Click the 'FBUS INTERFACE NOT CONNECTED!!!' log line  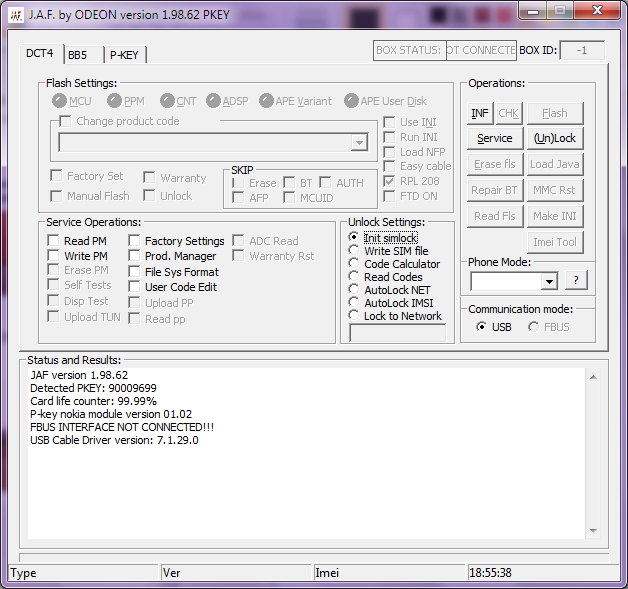(x=122, y=427)
